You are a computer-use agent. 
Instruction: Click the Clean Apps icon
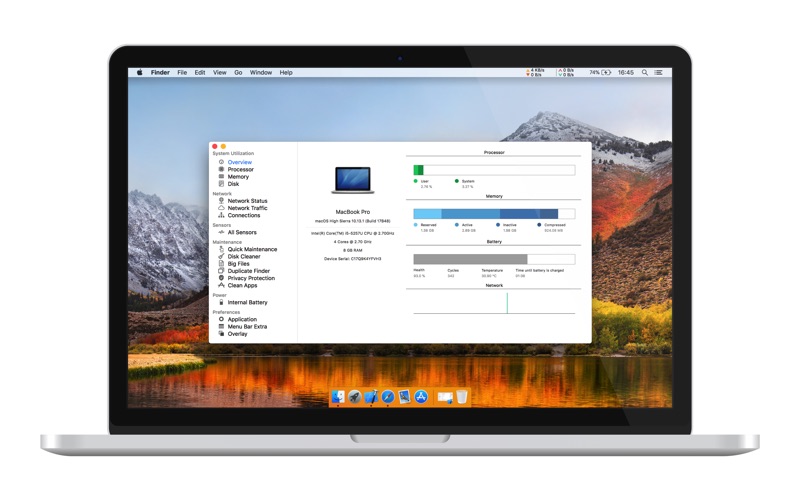click(x=221, y=285)
